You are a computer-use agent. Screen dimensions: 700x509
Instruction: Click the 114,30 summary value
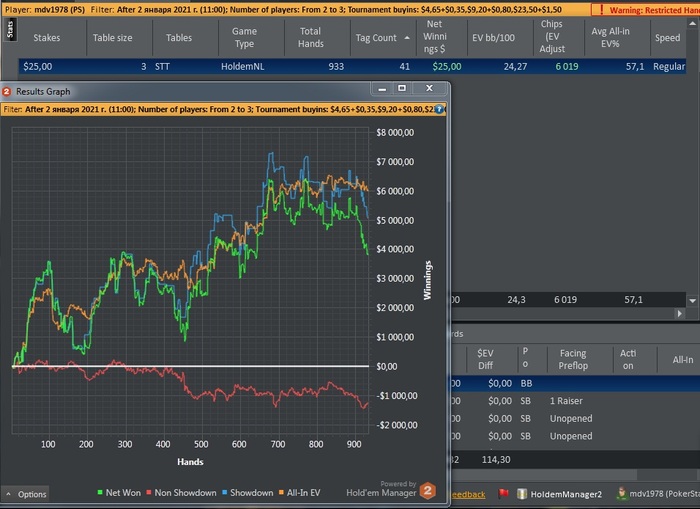(x=496, y=459)
